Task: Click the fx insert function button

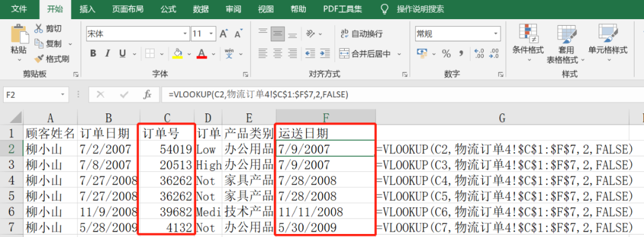Action: [x=147, y=95]
